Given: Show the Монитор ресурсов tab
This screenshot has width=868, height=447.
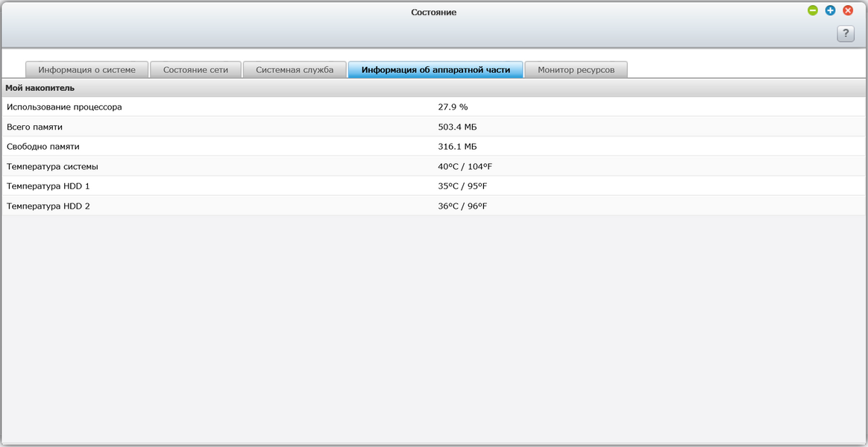Looking at the screenshot, I should (576, 69).
